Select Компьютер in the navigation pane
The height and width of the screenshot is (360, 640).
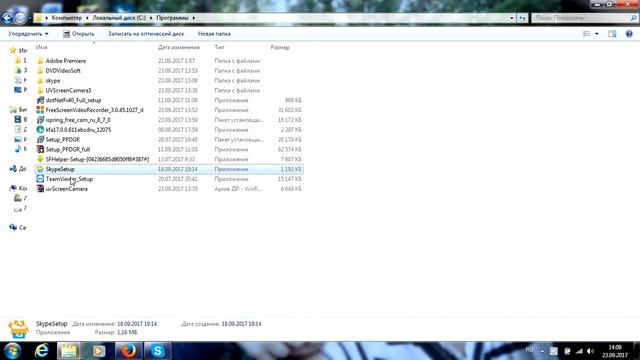coord(18,188)
